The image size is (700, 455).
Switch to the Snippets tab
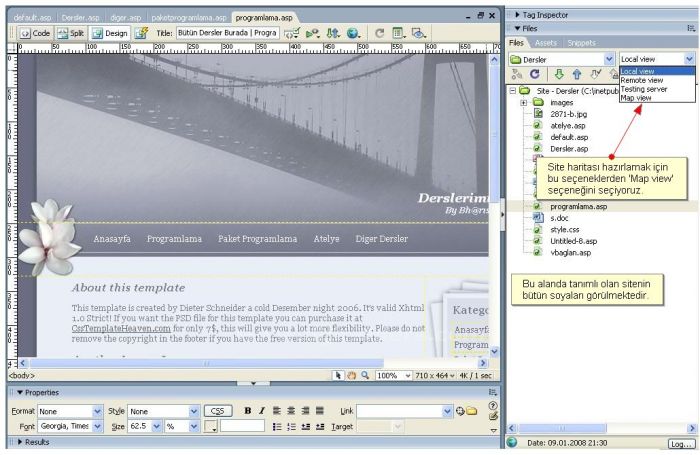click(581, 43)
